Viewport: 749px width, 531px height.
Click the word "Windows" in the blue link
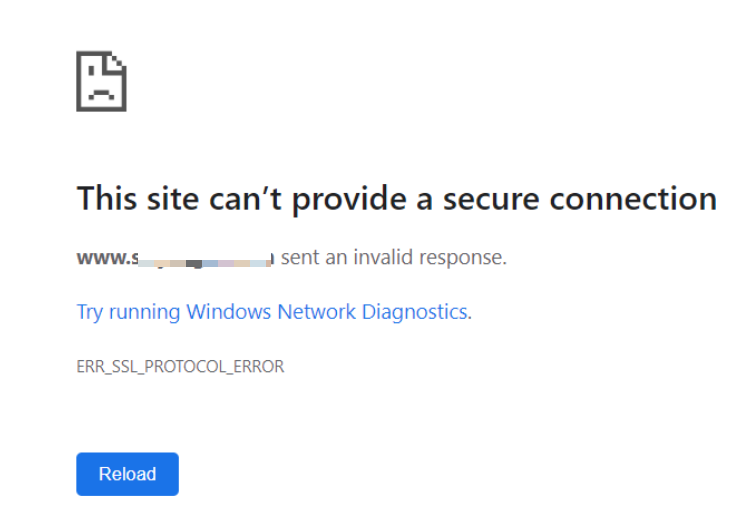tap(229, 312)
